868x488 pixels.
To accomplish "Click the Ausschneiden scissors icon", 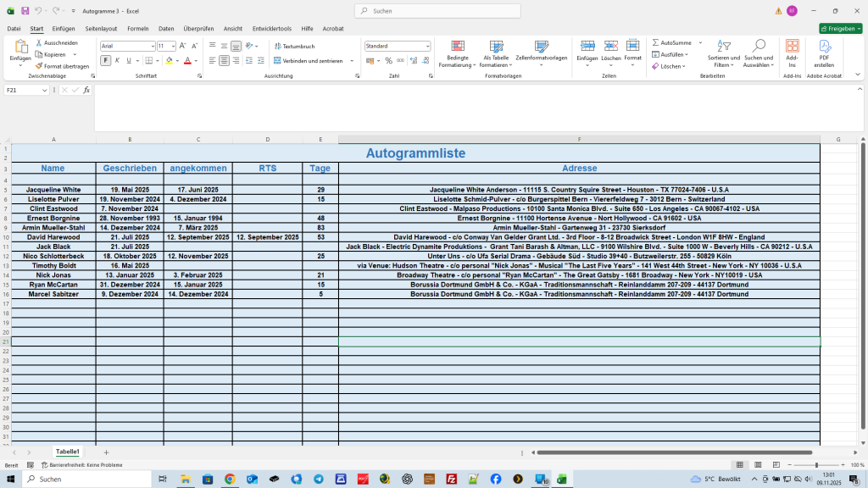I will [38, 42].
